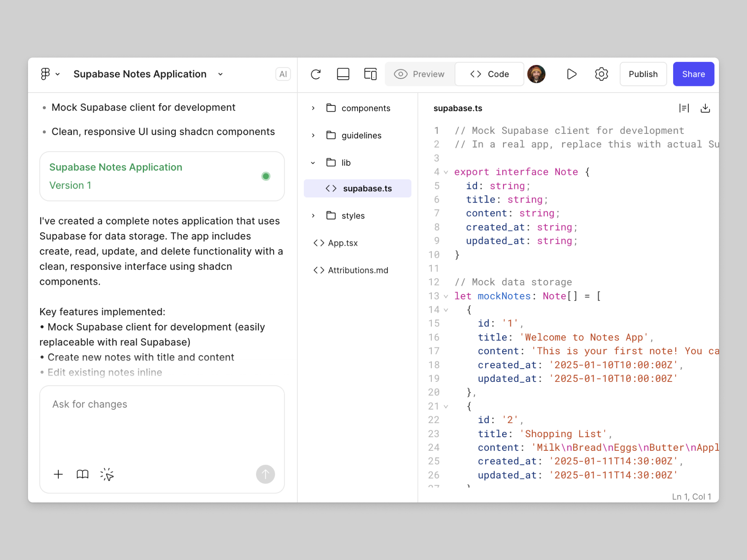Click the components folder icon
The height and width of the screenshot is (560, 747).
331,108
